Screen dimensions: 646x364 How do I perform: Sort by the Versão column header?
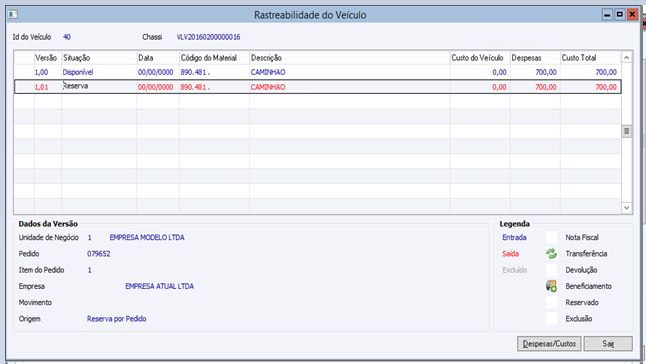coord(48,58)
